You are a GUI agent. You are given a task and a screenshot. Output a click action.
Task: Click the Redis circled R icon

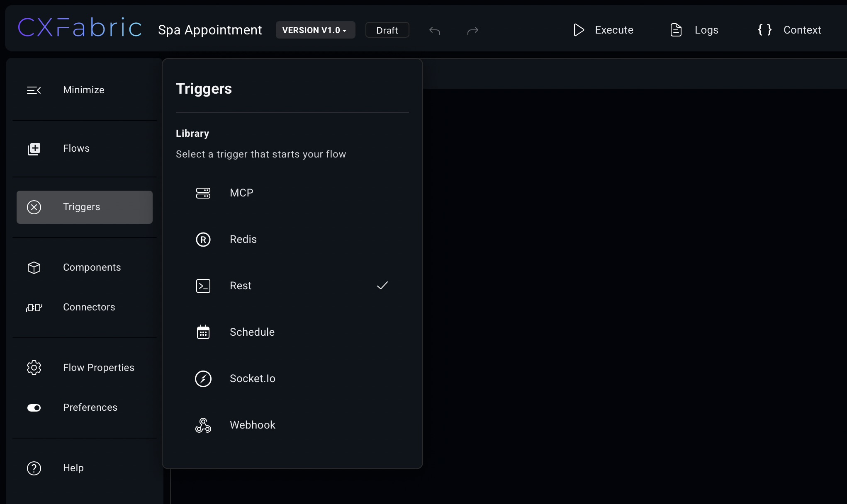tap(203, 240)
